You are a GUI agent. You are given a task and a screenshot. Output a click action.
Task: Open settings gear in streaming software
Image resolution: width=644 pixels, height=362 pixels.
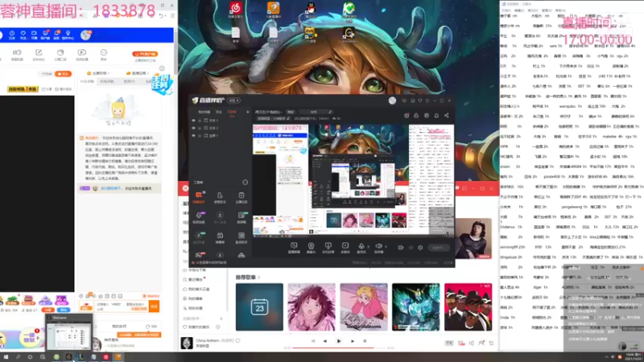tap(420, 248)
